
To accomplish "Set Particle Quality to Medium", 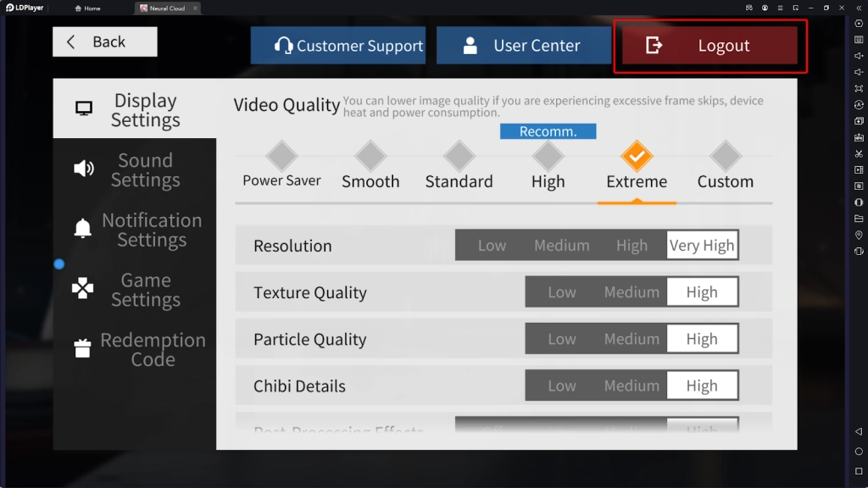I will pos(632,339).
